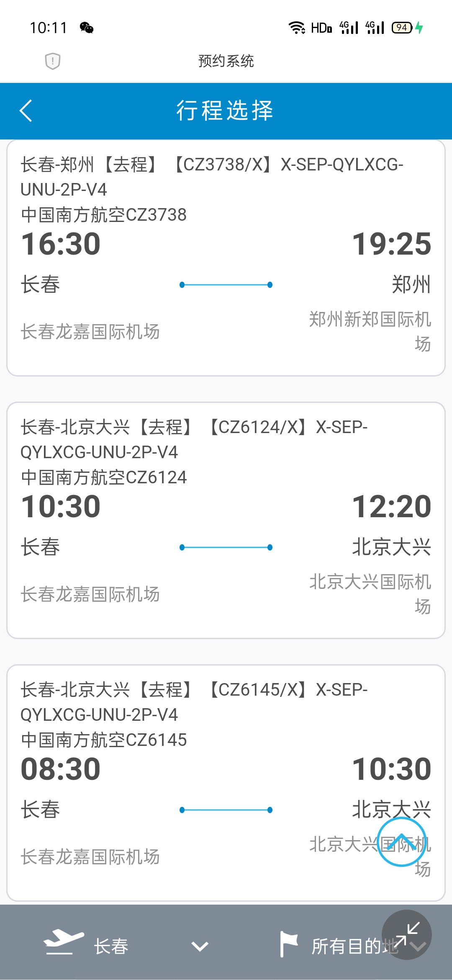Tap the Wi-Fi status icon
The width and height of the screenshot is (452, 980).
[x=297, y=28]
